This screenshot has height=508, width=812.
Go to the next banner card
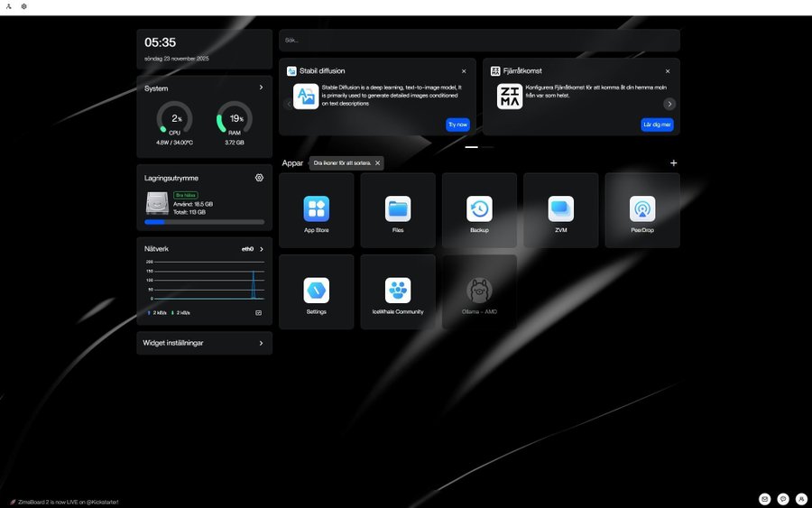pyautogui.click(x=669, y=104)
